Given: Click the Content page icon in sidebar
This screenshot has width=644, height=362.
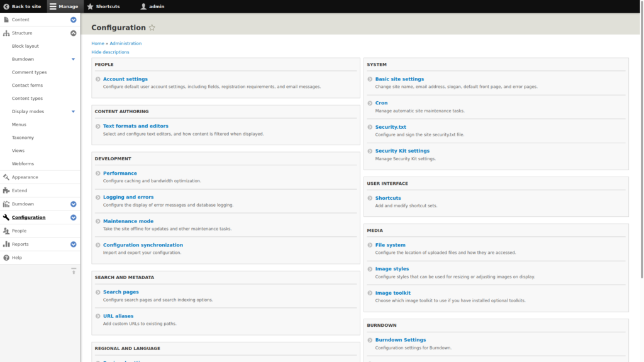Looking at the screenshot, I should point(6,19).
